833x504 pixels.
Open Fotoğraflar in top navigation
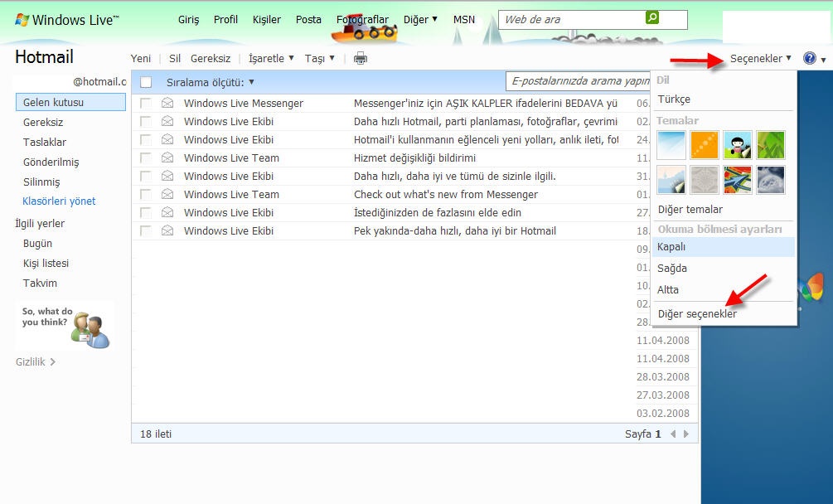point(362,20)
